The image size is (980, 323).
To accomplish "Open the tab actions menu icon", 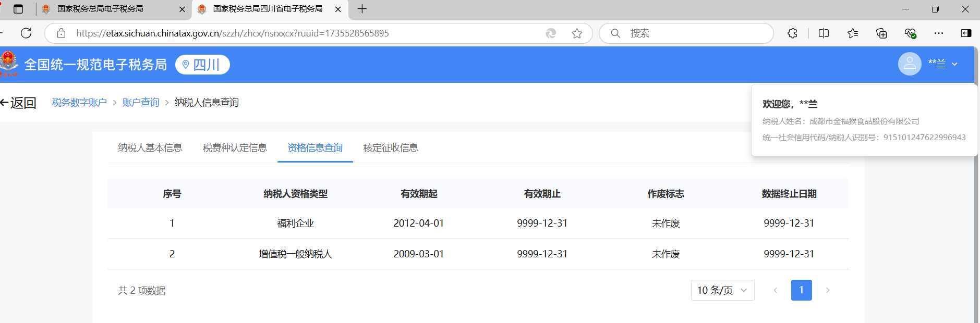I will pos(18,9).
